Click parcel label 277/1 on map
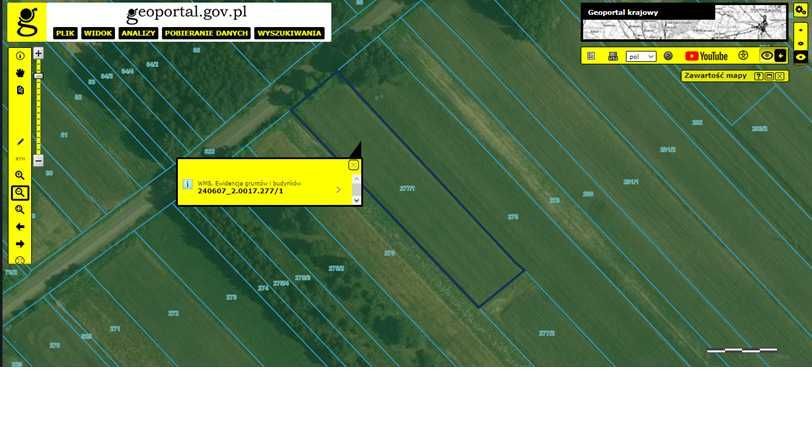The width and height of the screenshot is (812, 442). [x=407, y=188]
